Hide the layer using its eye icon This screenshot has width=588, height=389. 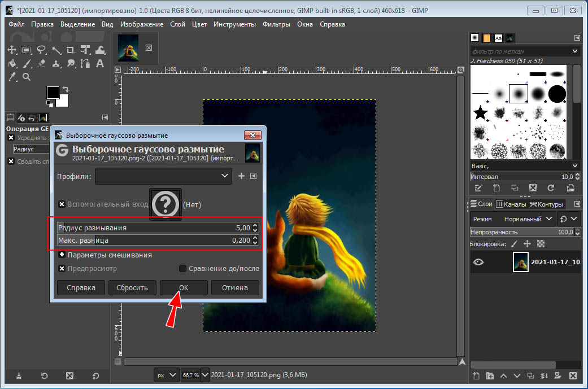pyautogui.click(x=478, y=262)
